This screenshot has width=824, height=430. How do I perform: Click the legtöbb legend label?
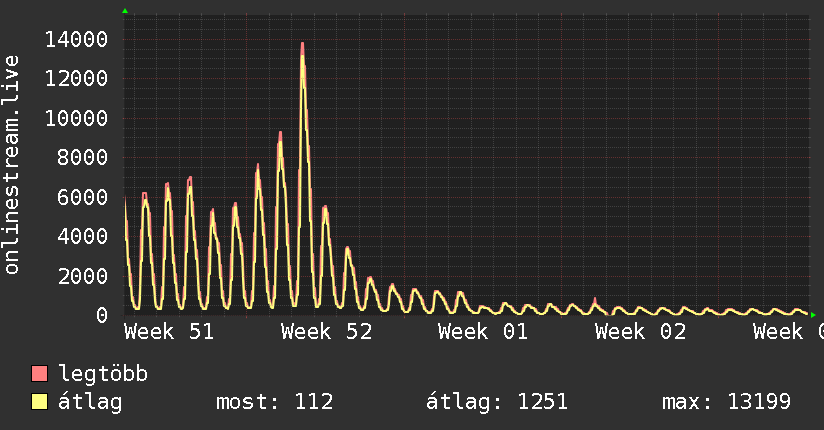point(103,373)
